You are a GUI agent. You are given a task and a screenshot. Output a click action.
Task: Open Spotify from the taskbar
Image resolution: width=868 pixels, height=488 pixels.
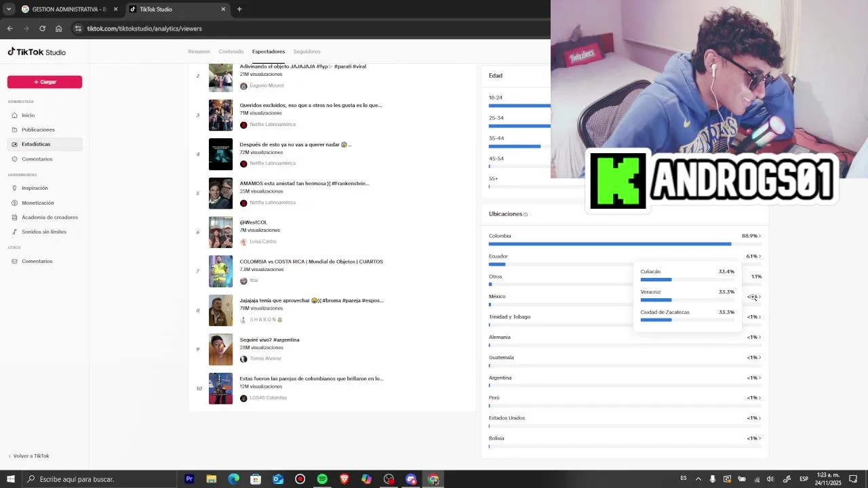pos(322,479)
